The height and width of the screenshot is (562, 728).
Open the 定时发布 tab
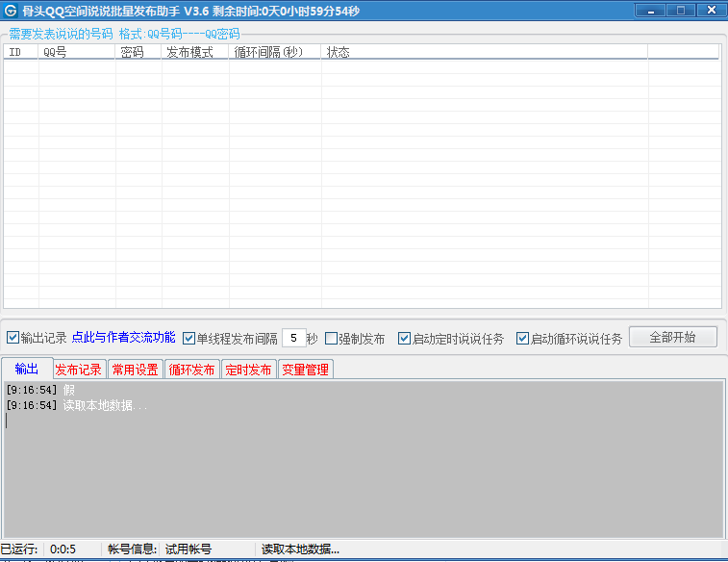(x=248, y=370)
